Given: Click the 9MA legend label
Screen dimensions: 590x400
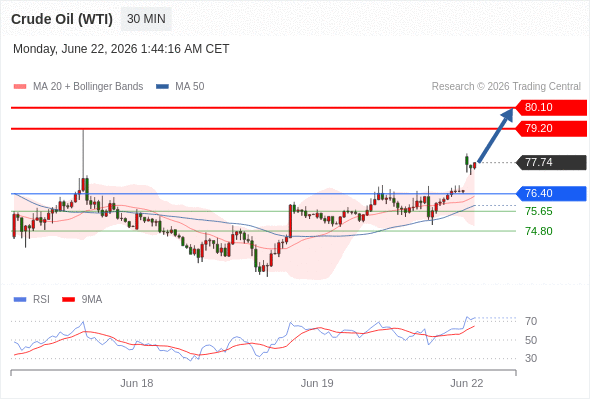Looking at the screenshot, I should coord(92,300).
